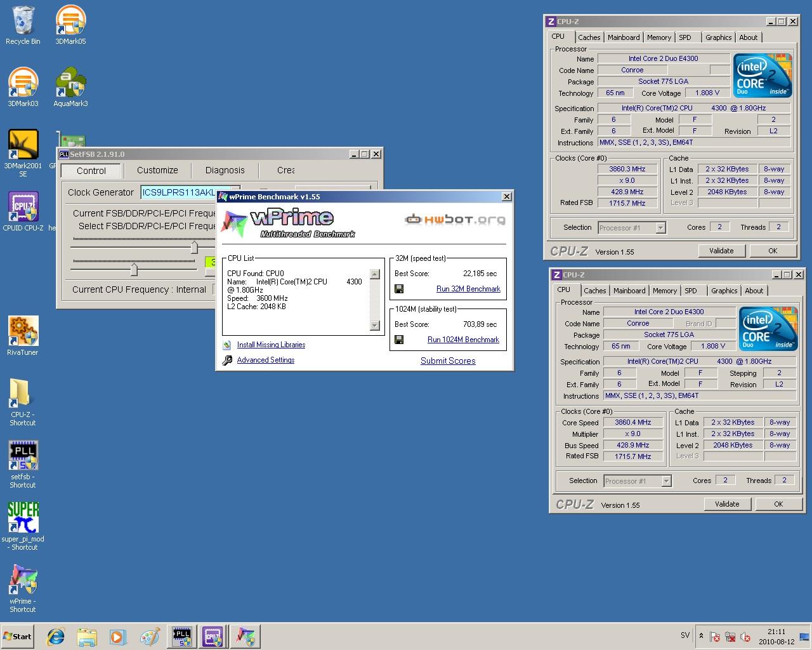The width and height of the screenshot is (812, 650).
Task: Click the Install Missing Libraries icon
Action: [227, 345]
